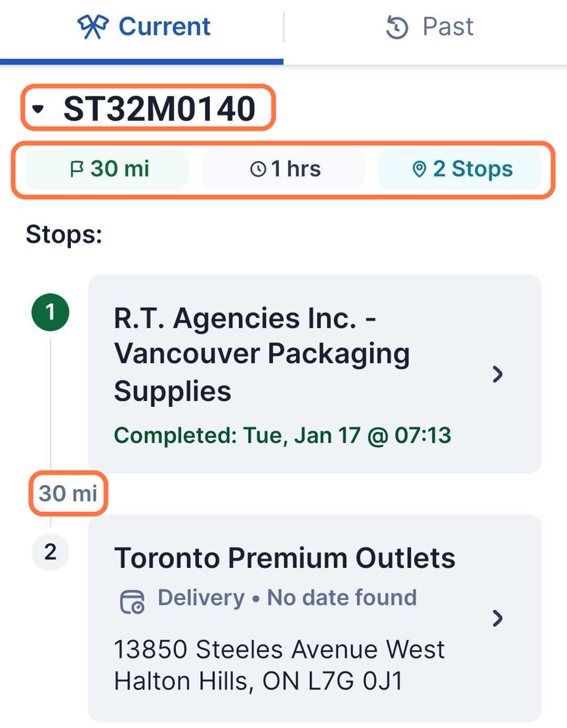Click the crossed-flags icon on Current tab
Screen dimensions: 567x728
point(93,26)
